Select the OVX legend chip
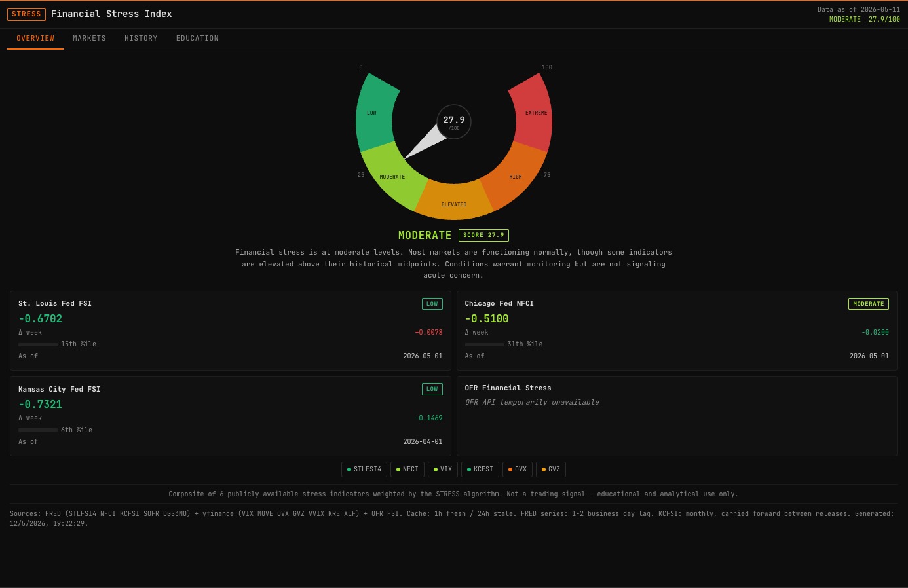908x588 pixels. pyautogui.click(x=518, y=469)
